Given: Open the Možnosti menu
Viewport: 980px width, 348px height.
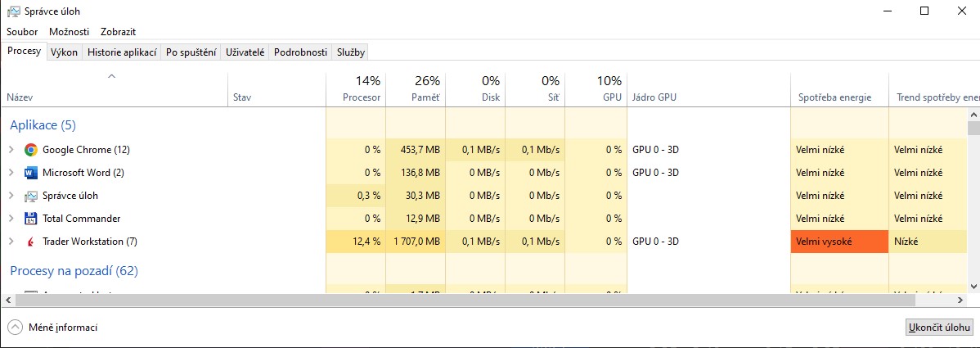Looking at the screenshot, I should pos(69,32).
